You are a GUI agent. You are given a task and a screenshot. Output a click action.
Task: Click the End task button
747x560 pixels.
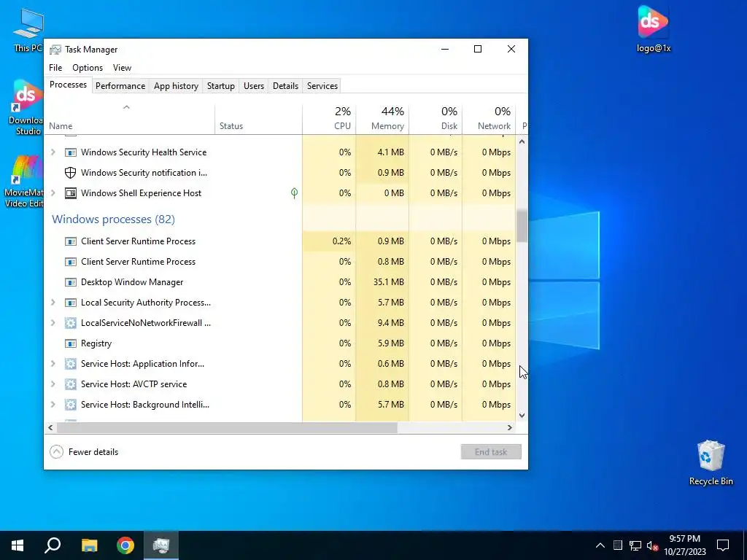point(491,452)
